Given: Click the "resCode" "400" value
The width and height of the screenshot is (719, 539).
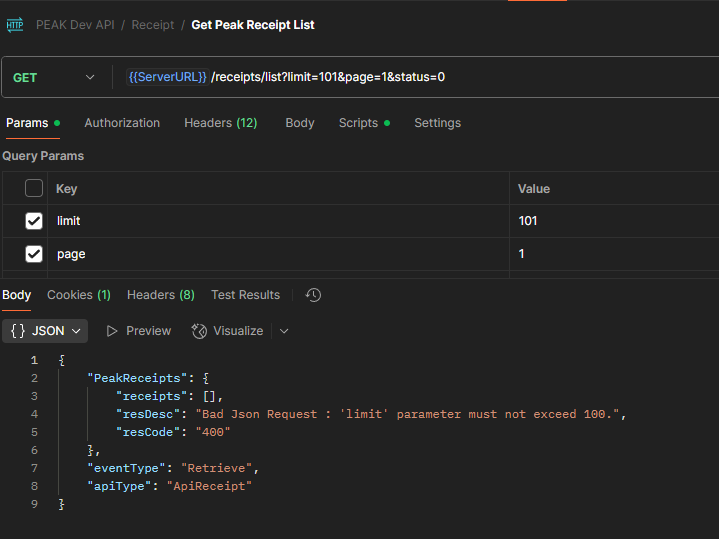Looking at the screenshot, I should [213, 432].
